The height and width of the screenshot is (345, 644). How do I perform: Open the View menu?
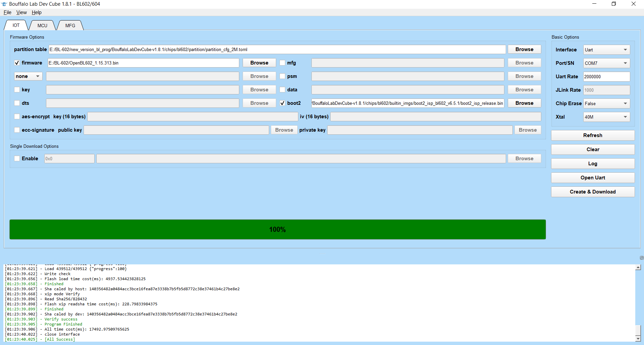coord(21,12)
